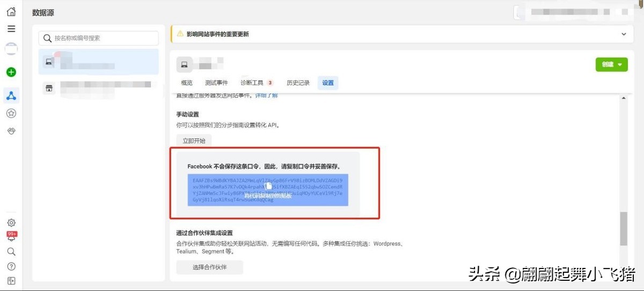
Task: Open the partner integrations handshake icon
Action: pos(11,131)
